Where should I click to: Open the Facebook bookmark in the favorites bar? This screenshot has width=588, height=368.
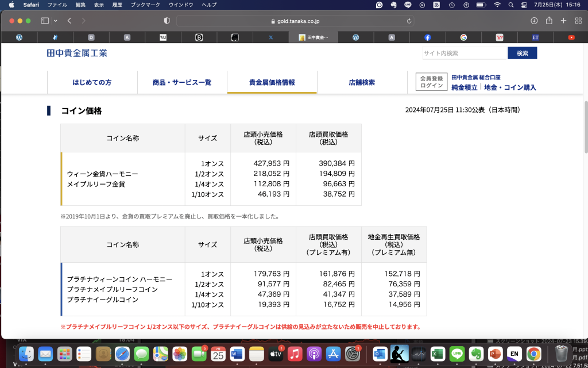coord(428,37)
